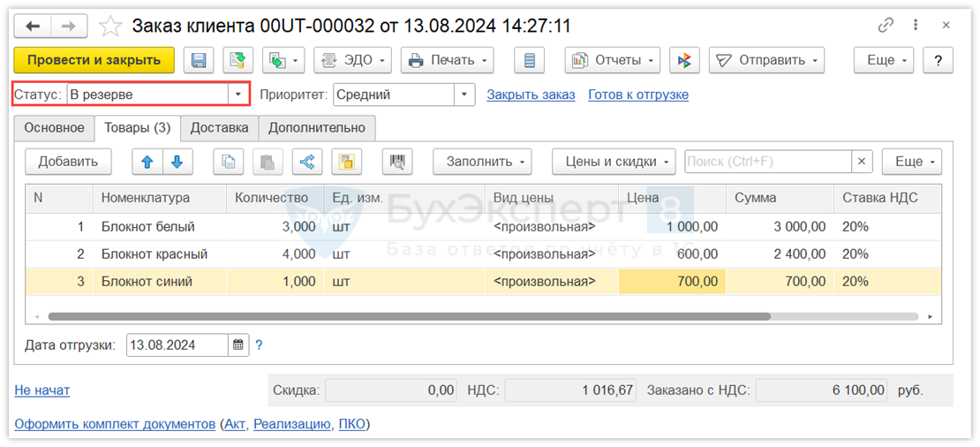Image resolution: width=980 pixels, height=447 pixels.
Task: Close the document window with X
Action: click(x=946, y=26)
